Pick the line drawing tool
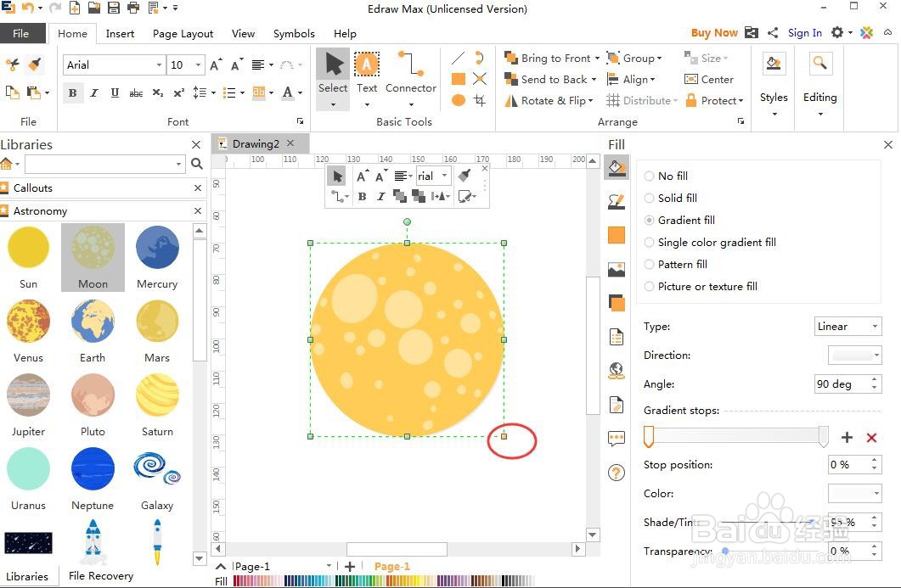Viewport: 901px width, 588px height. 458,58
